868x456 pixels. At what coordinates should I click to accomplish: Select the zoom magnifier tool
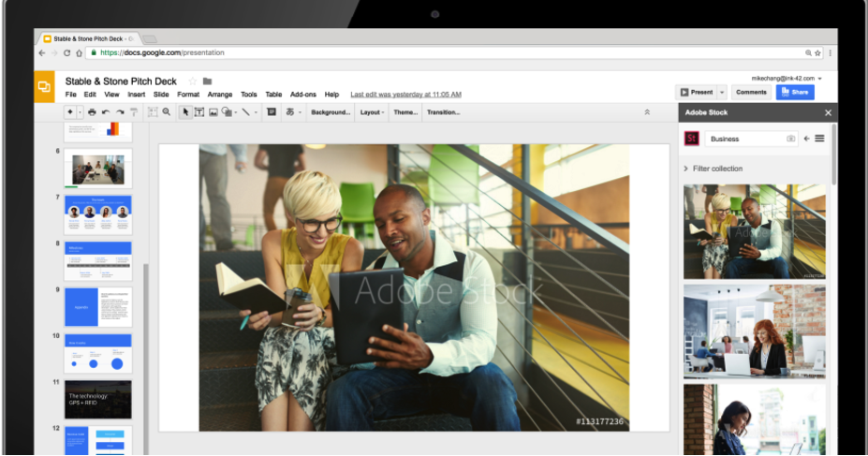(x=167, y=112)
